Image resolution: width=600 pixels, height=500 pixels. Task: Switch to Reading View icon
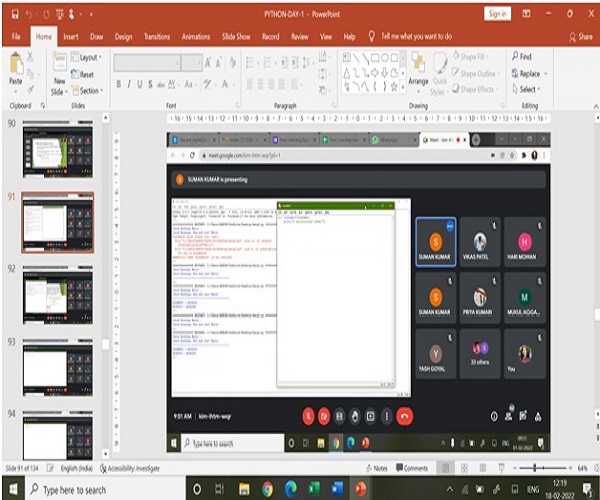pos(483,468)
